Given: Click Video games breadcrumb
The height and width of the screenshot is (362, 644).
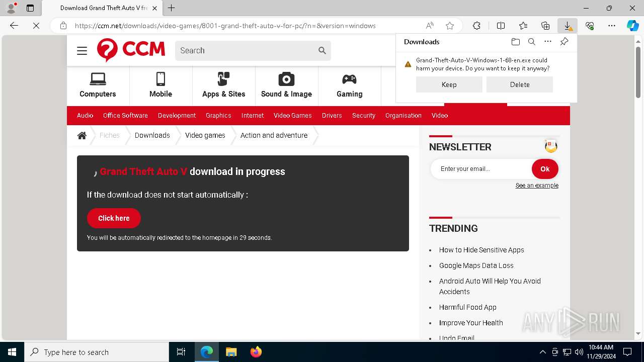Looking at the screenshot, I should tap(205, 135).
